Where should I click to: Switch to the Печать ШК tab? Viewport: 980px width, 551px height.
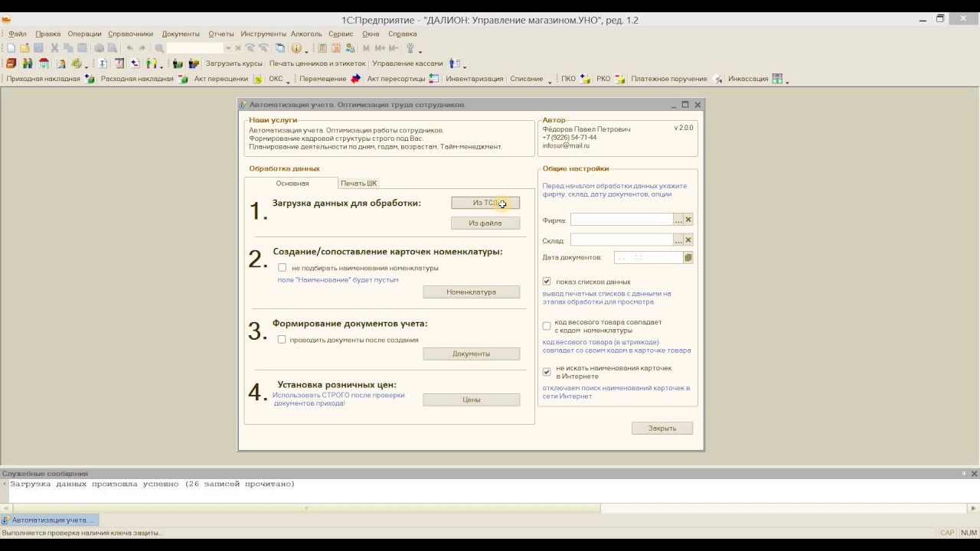coord(358,184)
